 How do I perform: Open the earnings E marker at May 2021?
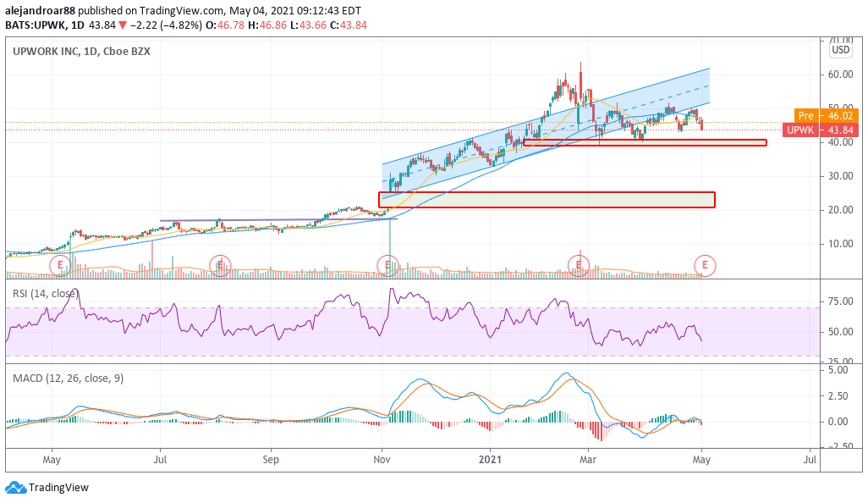pyautogui.click(x=706, y=265)
